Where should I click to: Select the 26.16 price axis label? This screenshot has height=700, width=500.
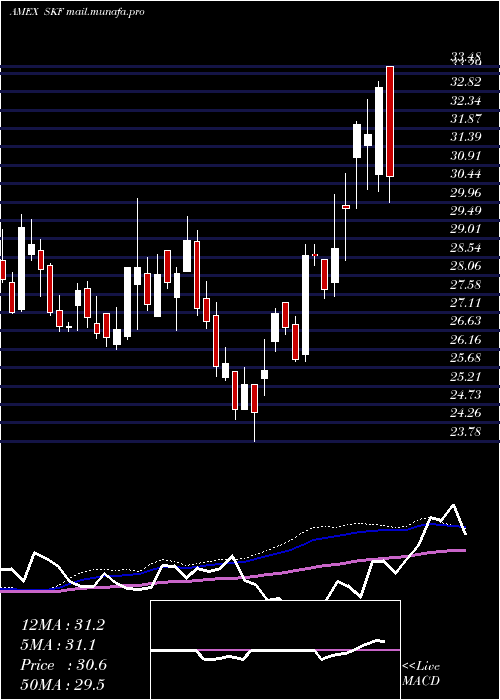(x=466, y=339)
